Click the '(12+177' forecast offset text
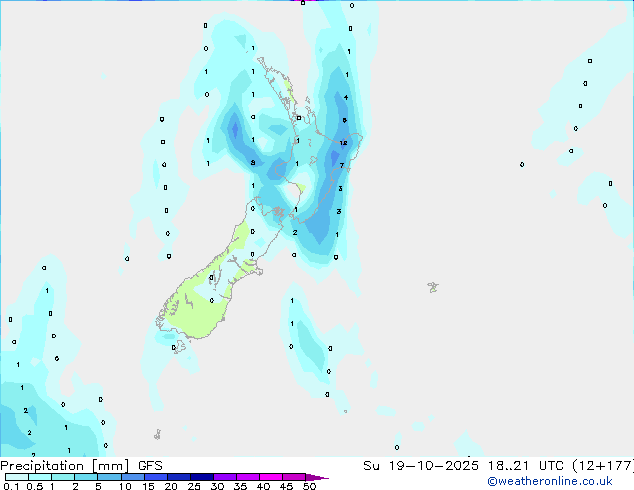This screenshot has height=490, width=634. tap(603, 466)
